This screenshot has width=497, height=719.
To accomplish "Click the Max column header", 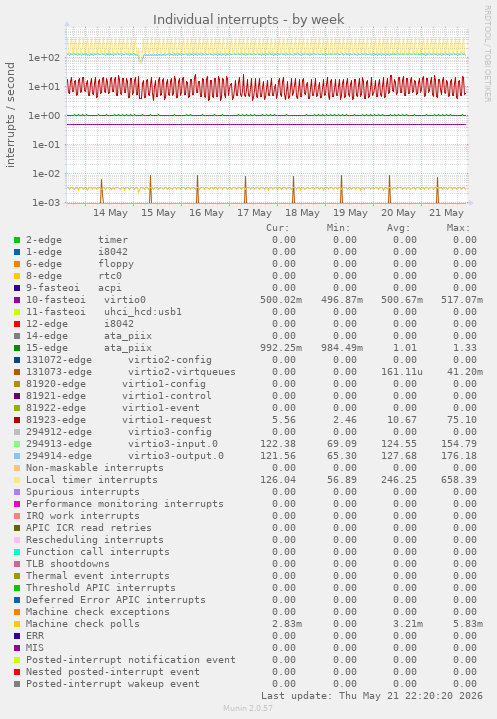I will [458, 228].
